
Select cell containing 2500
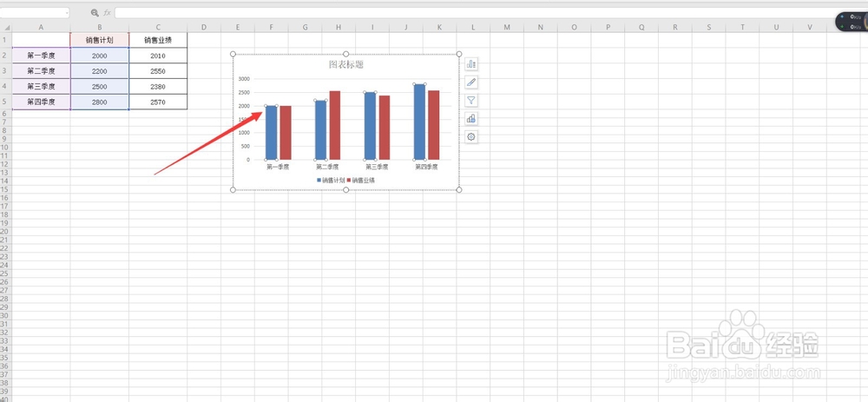click(100, 86)
